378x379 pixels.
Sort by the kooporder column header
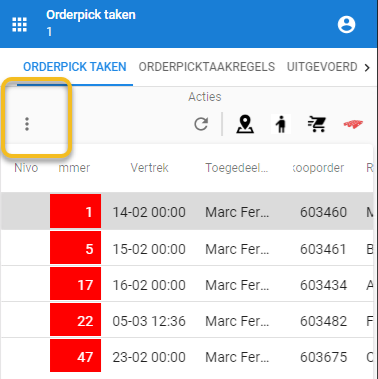click(318, 168)
